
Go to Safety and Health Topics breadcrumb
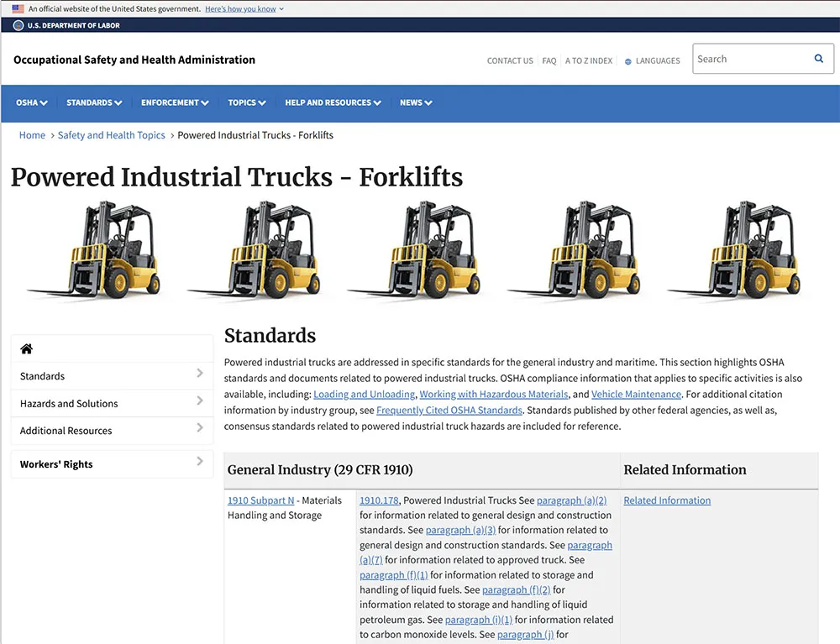click(x=111, y=134)
